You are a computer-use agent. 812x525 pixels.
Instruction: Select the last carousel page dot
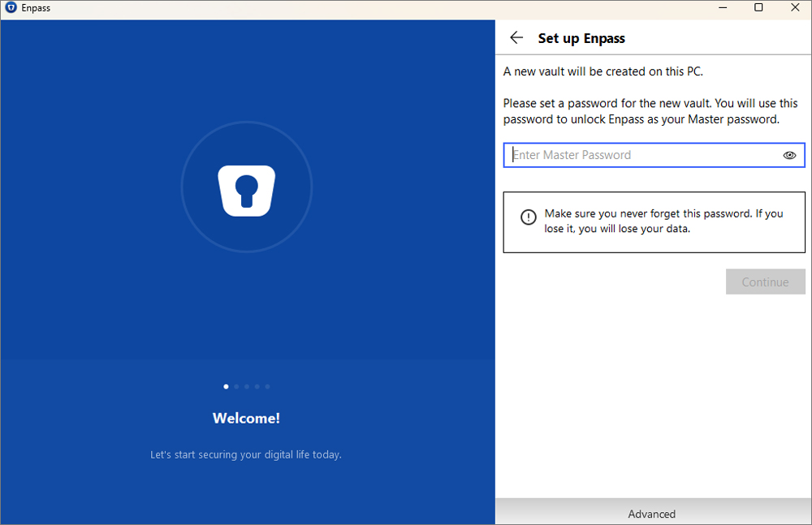(268, 386)
